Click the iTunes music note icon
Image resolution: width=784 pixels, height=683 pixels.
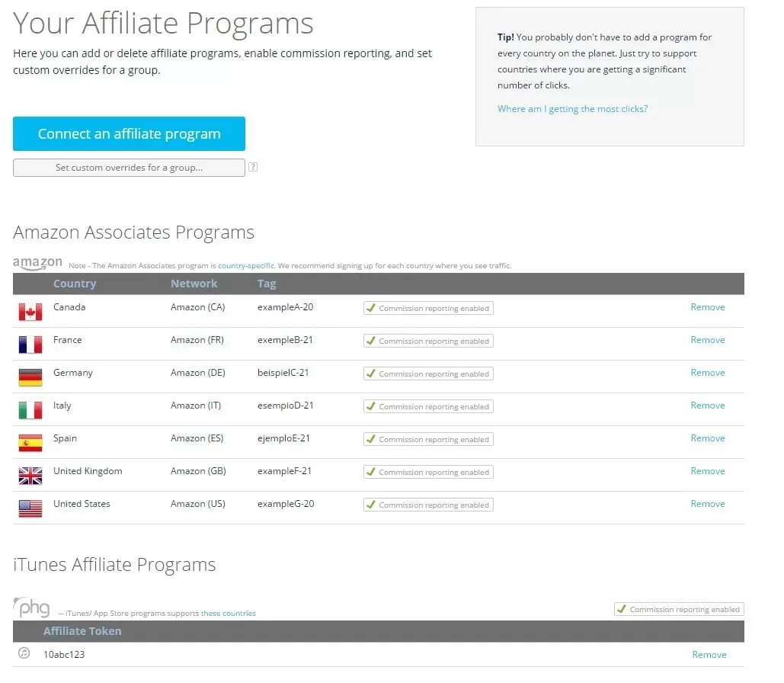(x=24, y=653)
